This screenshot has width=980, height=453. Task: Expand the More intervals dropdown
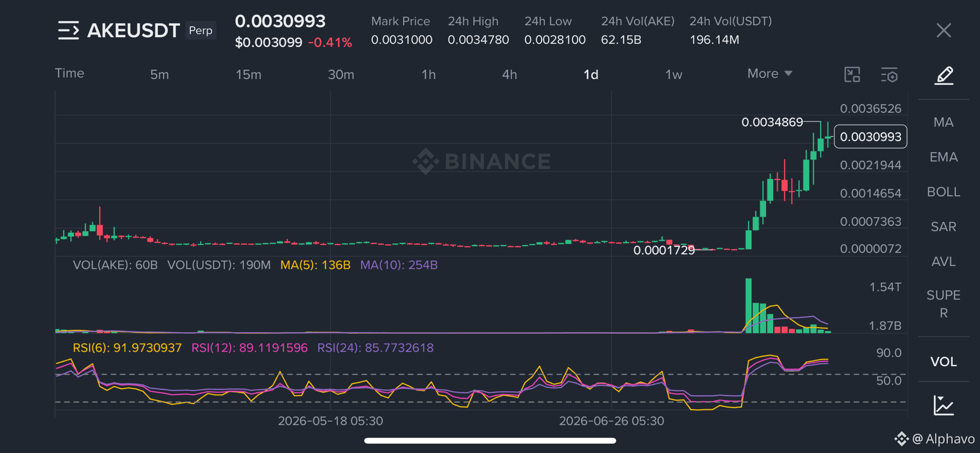pyautogui.click(x=769, y=73)
